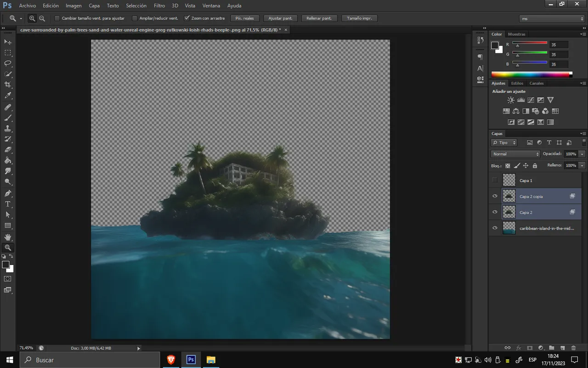Open the Zoom tool preset picker arrow
This screenshot has height=368, width=588.
coord(21,18)
